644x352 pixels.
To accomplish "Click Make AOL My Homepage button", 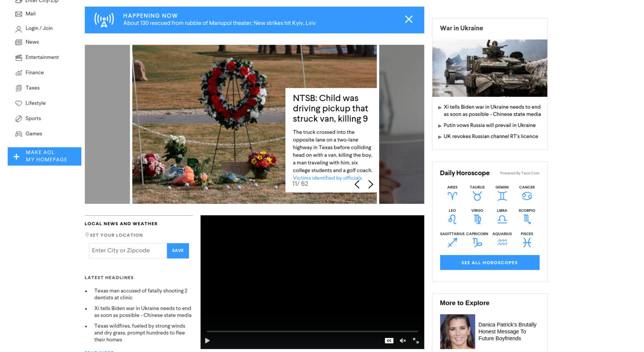I will pos(44,156).
